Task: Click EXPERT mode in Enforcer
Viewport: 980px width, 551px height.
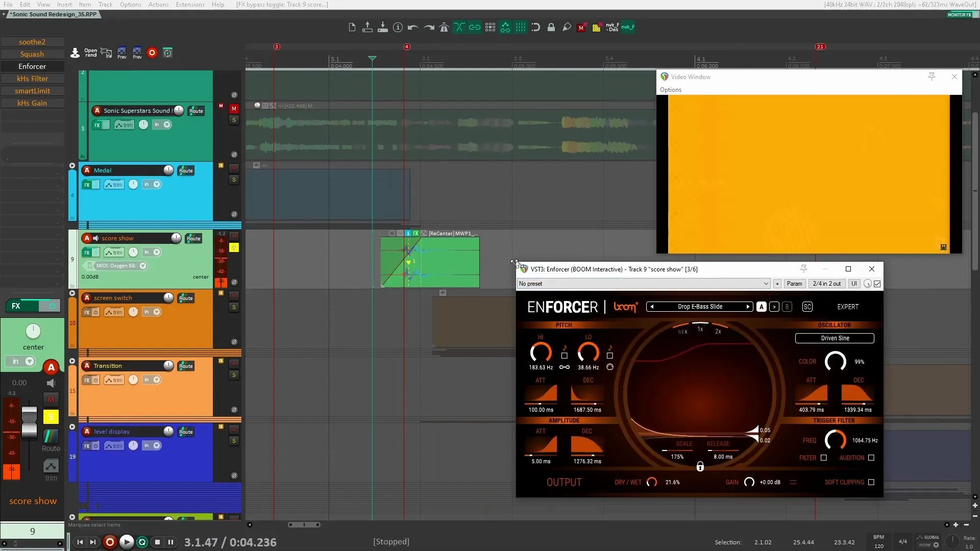Action: point(848,307)
